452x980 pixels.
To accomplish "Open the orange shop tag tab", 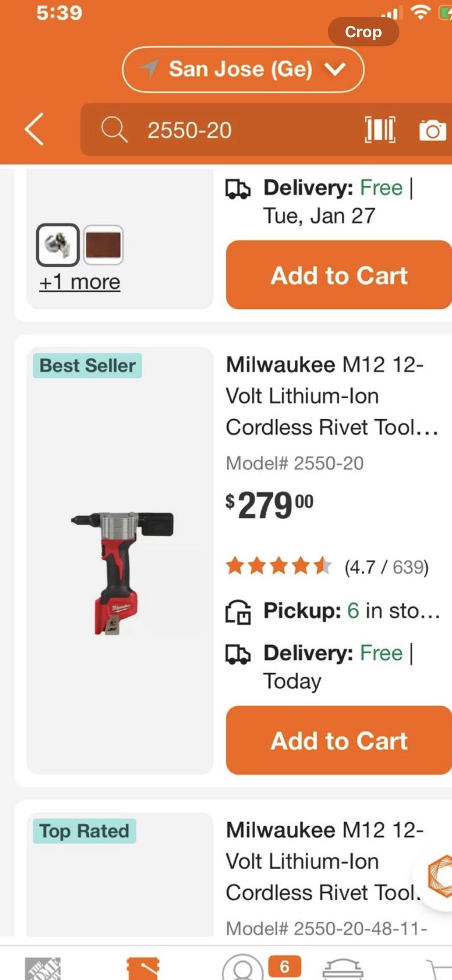I will point(143,967).
